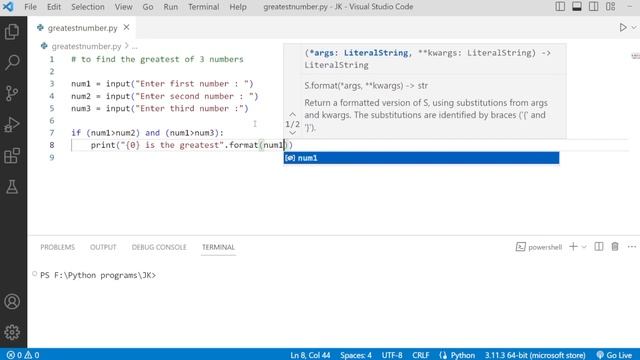Toggle the primary side bar layout
Screen dimensions: 640x360
click(560, 7)
